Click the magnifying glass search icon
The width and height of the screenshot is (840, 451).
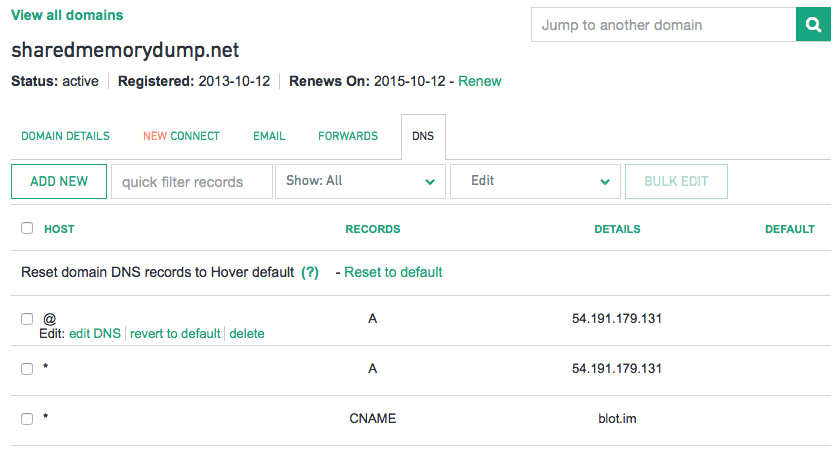click(813, 25)
